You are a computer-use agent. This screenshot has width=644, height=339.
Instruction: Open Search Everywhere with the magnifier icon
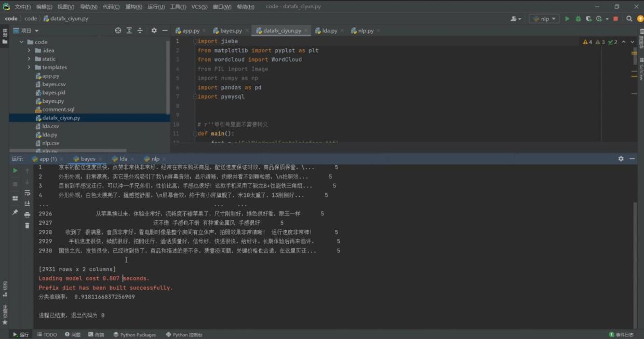628,18
